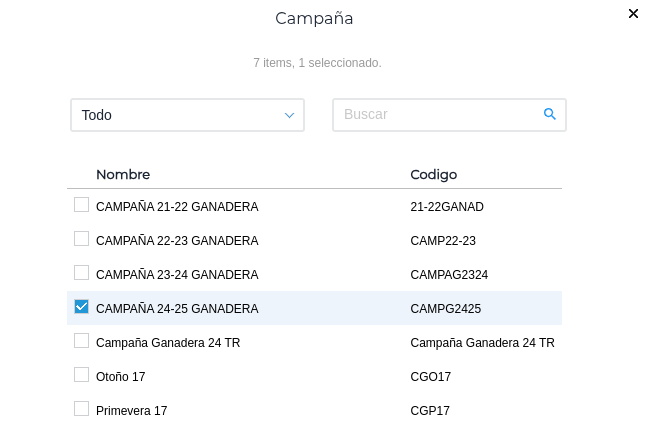This screenshot has width=646, height=434.
Task: Enable the Otoño 17 checkbox
Action: pyautogui.click(x=82, y=375)
